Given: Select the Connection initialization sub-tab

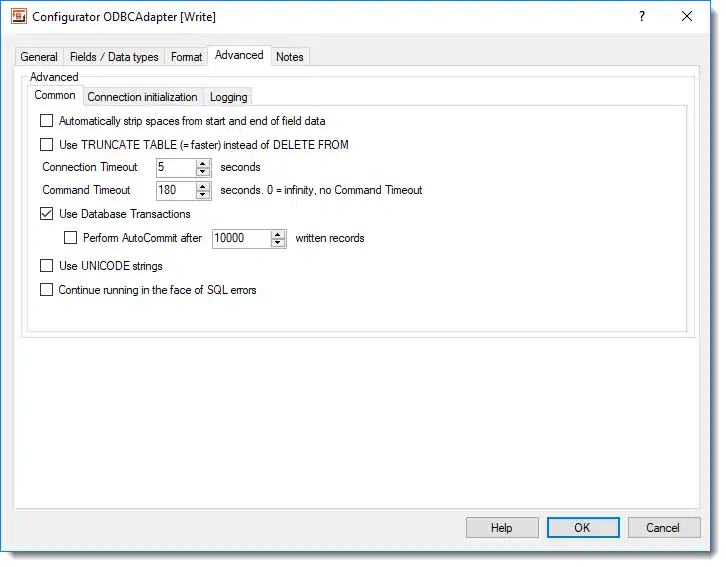Looking at the screenshot, I should (x=142, y=97).
